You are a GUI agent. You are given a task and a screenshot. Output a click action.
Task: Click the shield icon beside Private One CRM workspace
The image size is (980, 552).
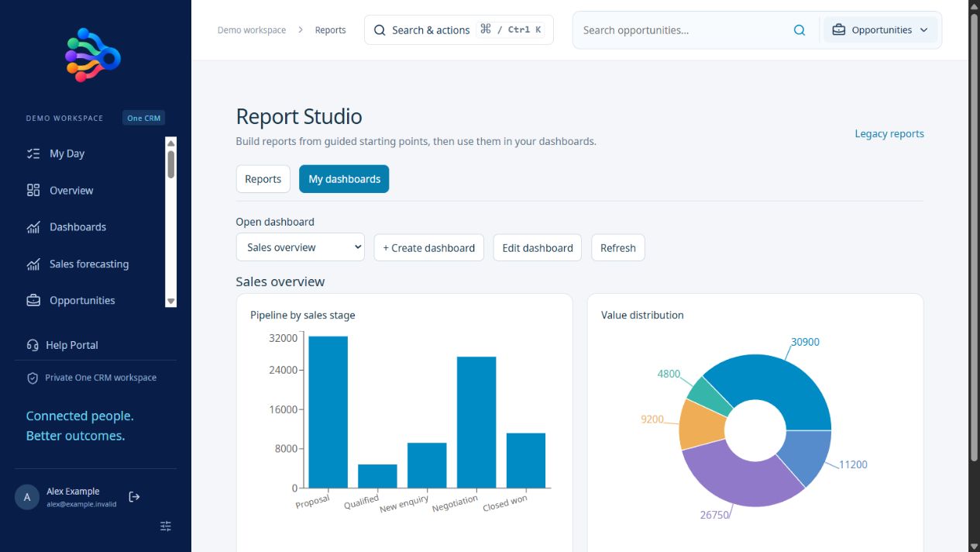click(x=33, y=378)
